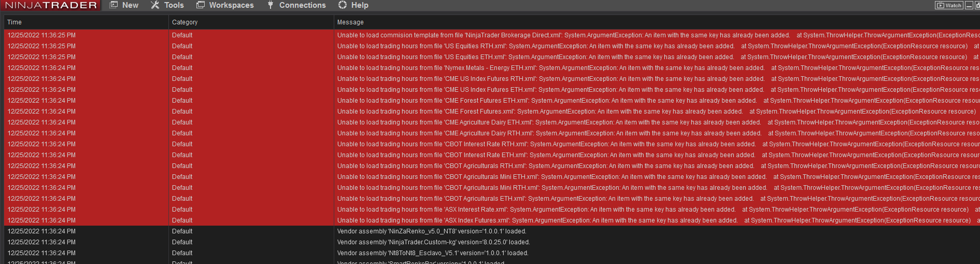Select the CBOT Agriculturals Mini ETH.xml error
This screenshot has width=980, height=264.
(658, 177)
